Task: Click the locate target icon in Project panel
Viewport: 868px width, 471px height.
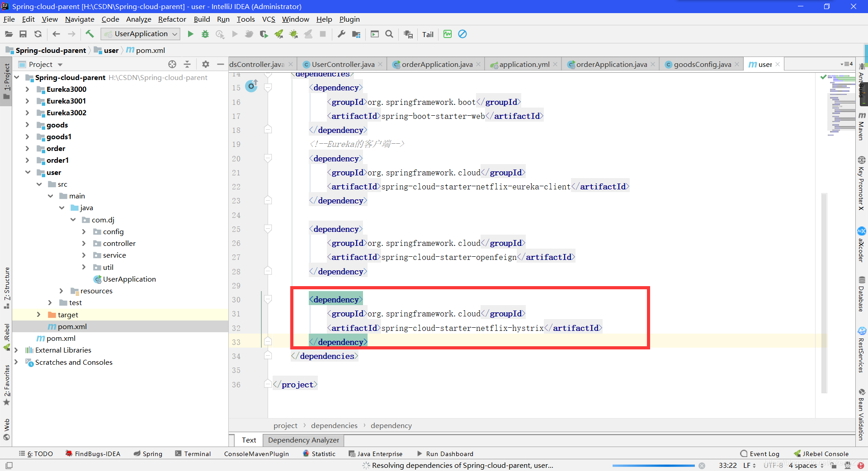Action: pos(172,64)
